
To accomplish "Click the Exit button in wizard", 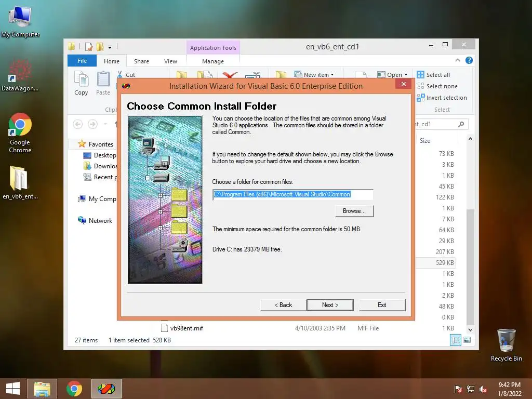I will 382,305.
